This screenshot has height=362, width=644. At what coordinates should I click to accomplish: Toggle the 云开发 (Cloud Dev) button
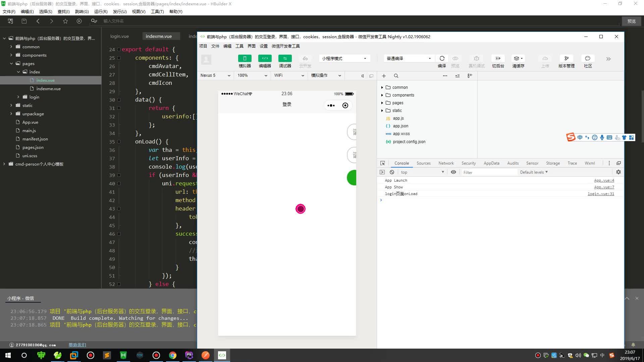(305, 58)
